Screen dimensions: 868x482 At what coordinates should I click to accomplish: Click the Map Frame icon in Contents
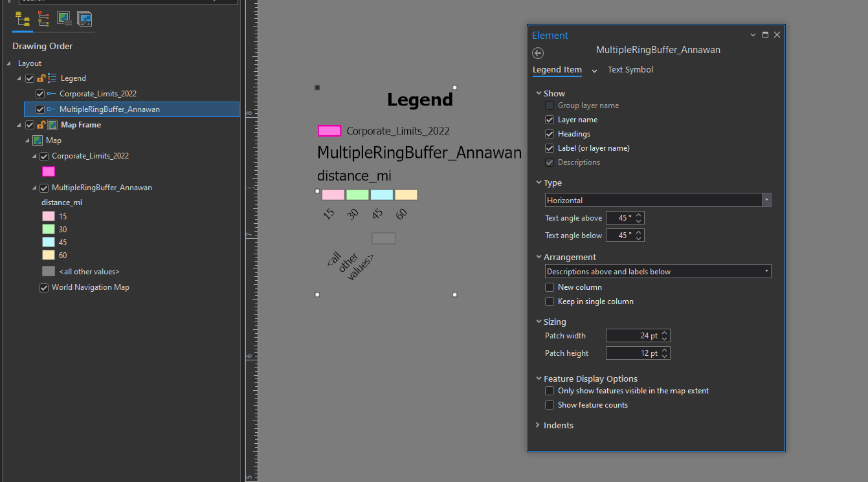pos(52,124)
